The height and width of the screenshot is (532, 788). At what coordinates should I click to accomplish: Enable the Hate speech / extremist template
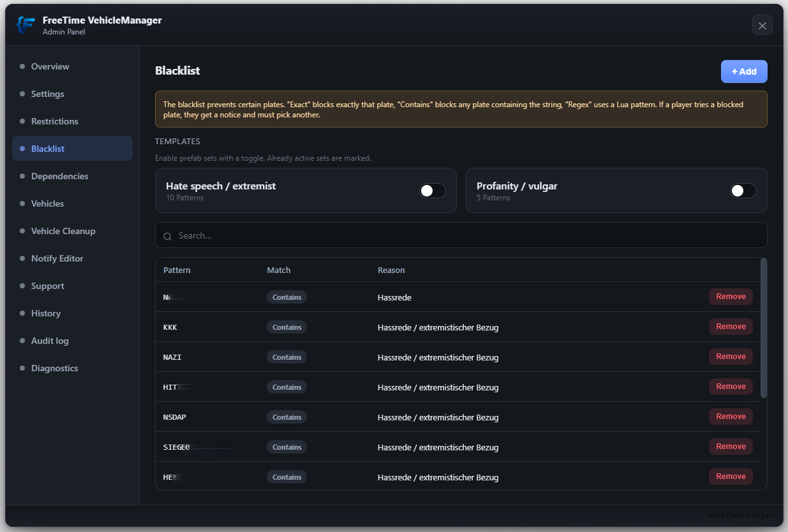click(432, 191)
